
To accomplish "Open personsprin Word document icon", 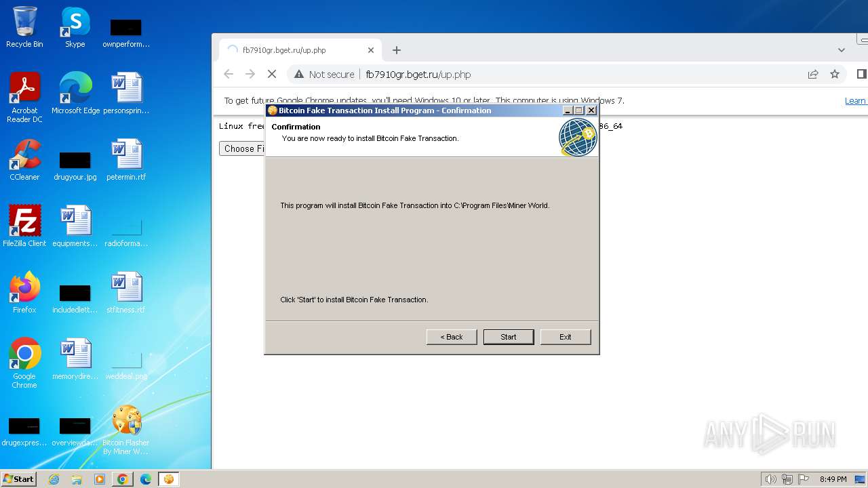I will [x=126, y=94].
